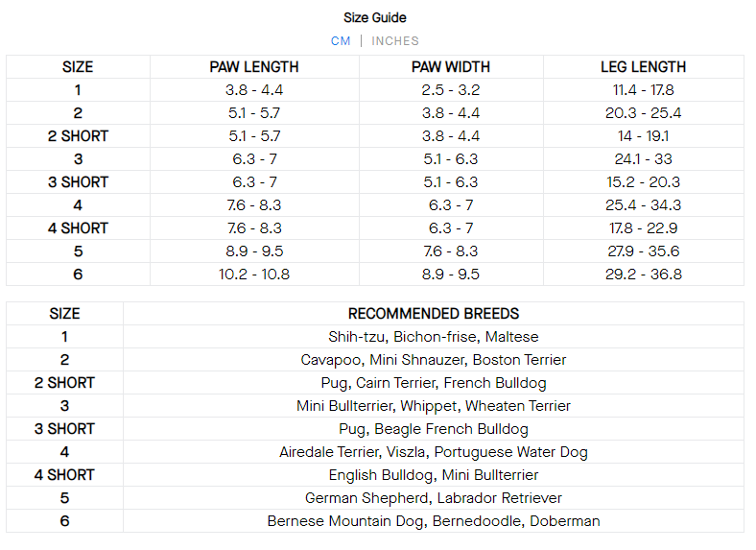The image size is (756, 550).
Task: Click paw length value 6.3 - 7 for size 3
Action: [254, 159]
